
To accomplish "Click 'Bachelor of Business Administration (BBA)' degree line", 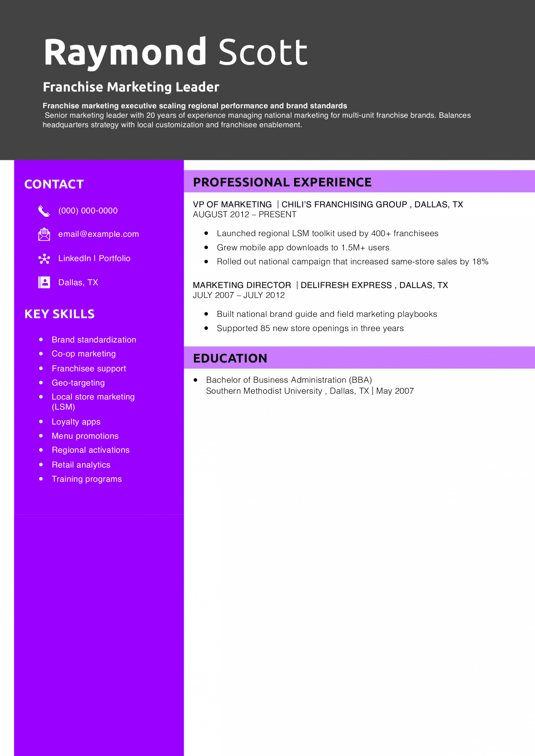I will 289,380.
